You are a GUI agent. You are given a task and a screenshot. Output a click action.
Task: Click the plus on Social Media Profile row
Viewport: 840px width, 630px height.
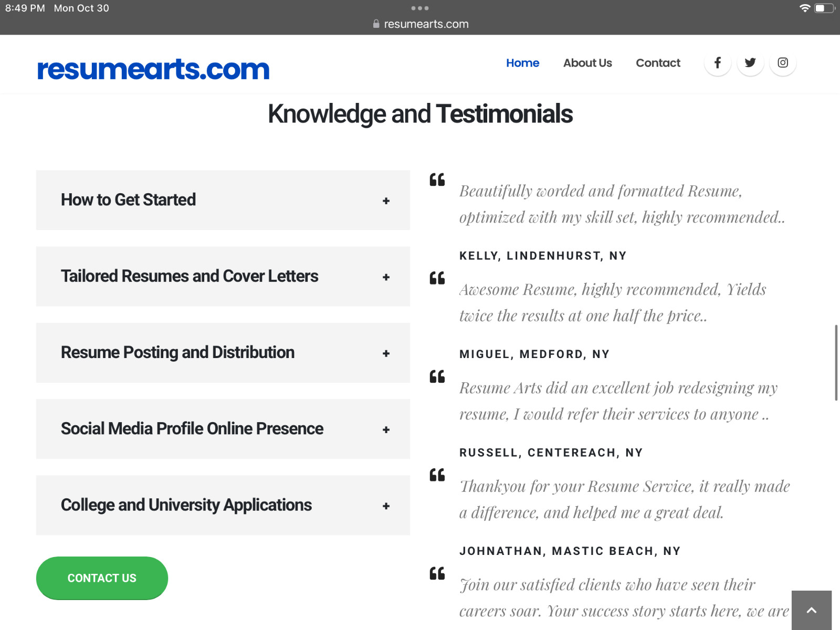point(386,430)
